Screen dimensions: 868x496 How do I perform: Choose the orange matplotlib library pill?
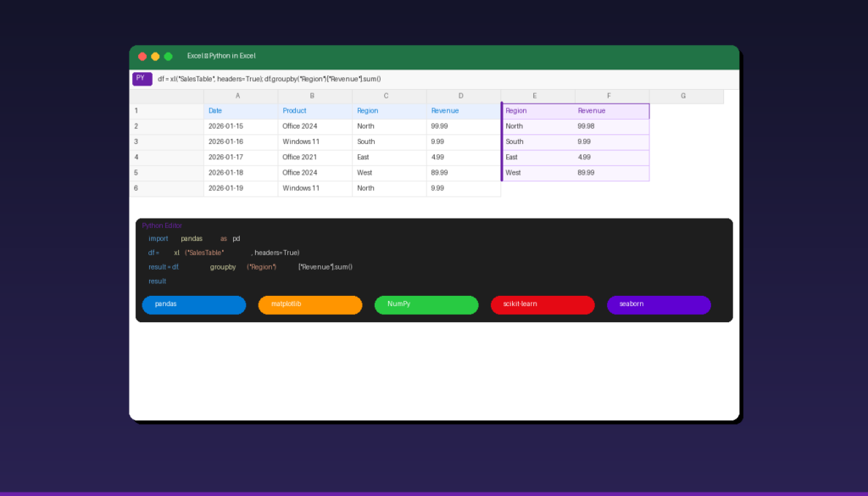coord(310,304)
